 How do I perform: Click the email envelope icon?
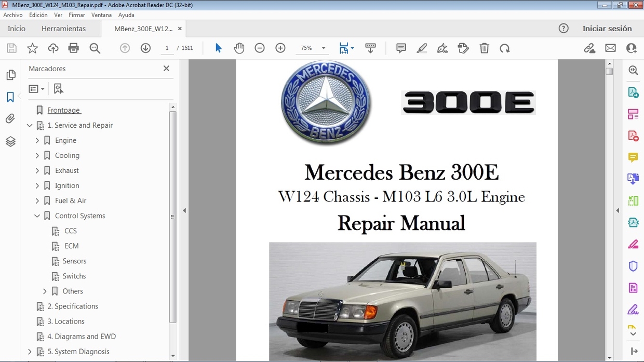tap(610, 48)
